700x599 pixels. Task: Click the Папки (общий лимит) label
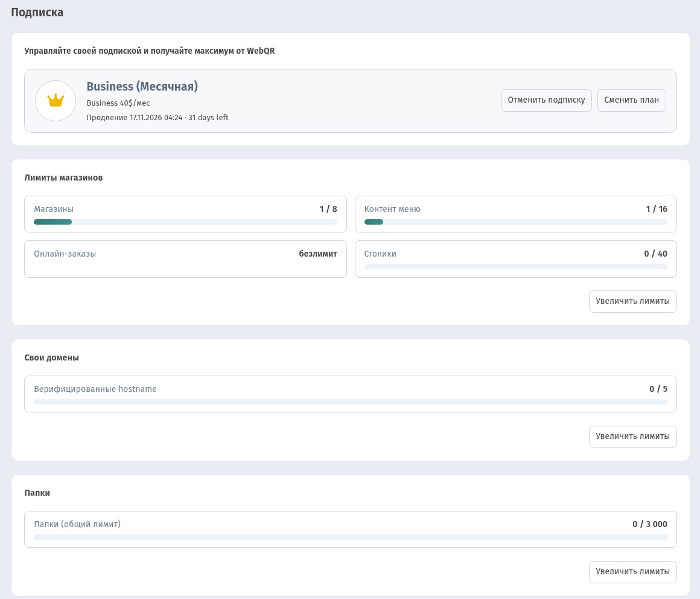(x=77, y=524)
